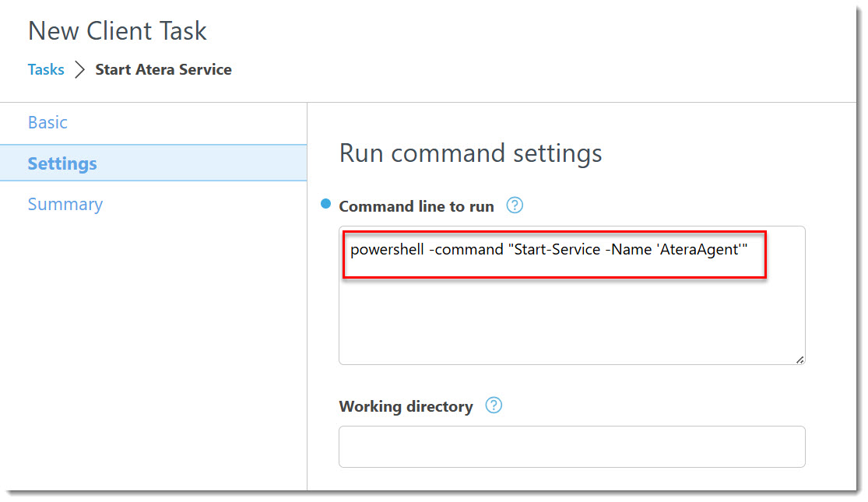
Task: Open the Tasks breadcrumb link
Action: click(46, 70)
